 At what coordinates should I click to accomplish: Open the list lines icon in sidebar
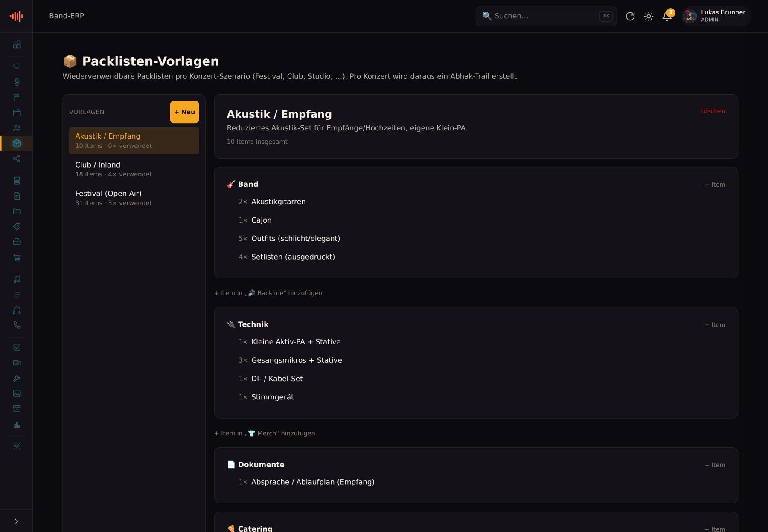click(17, 295)
